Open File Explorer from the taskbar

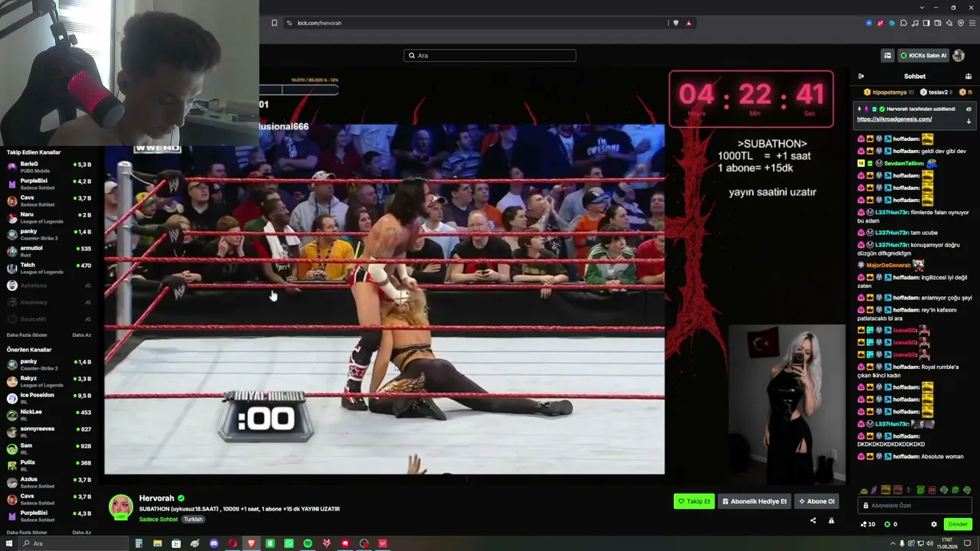click(x=157, y=543)
